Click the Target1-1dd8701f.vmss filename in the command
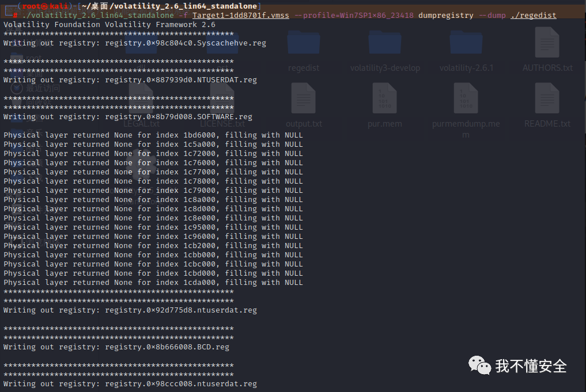586x392 pixels. pos(241,16)
